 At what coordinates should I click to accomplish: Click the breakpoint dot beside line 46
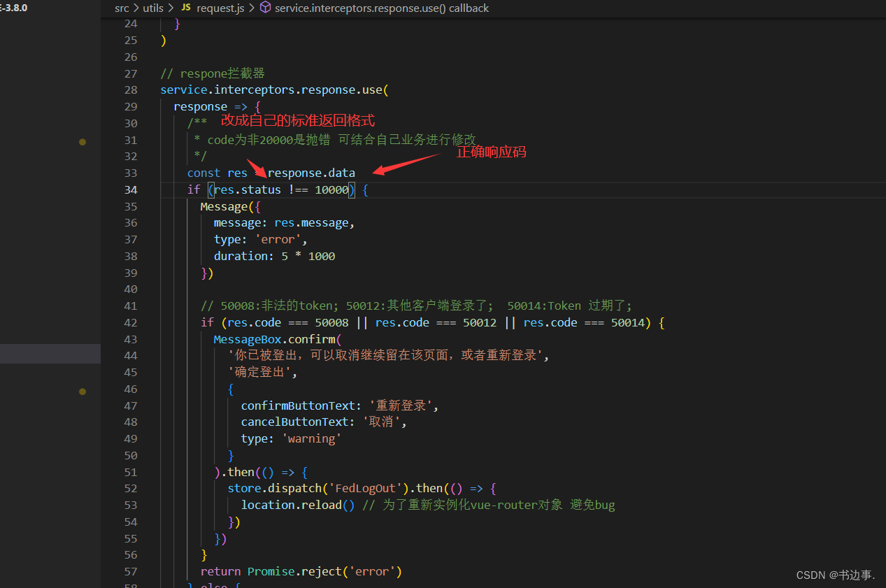[83, 391]
